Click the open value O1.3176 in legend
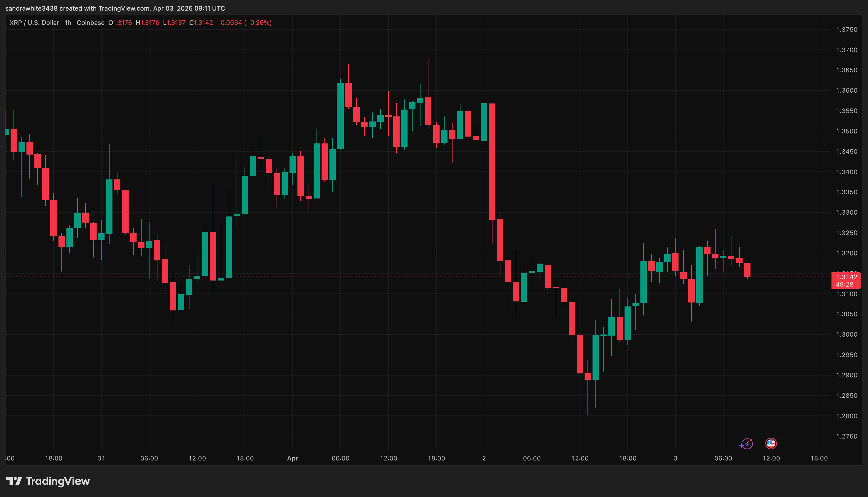The width and height of the screenshot is (868, 497). click(x=120, y=23)
